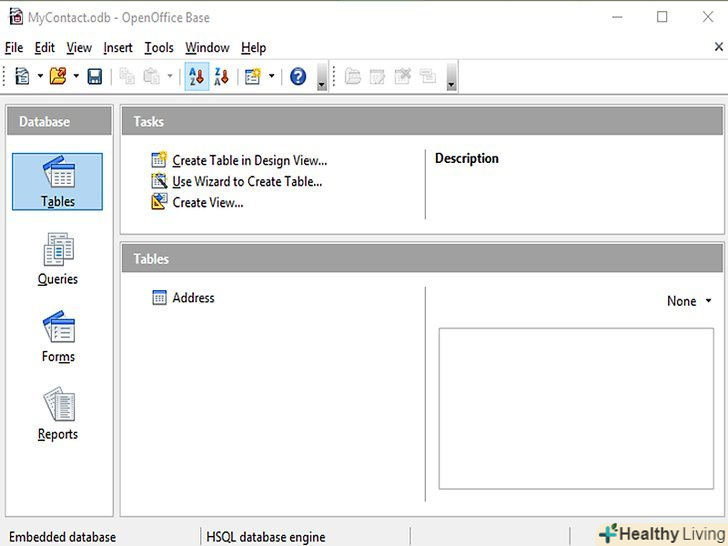
Task: Open the None preview dropdown
Action: coord(689,301)
